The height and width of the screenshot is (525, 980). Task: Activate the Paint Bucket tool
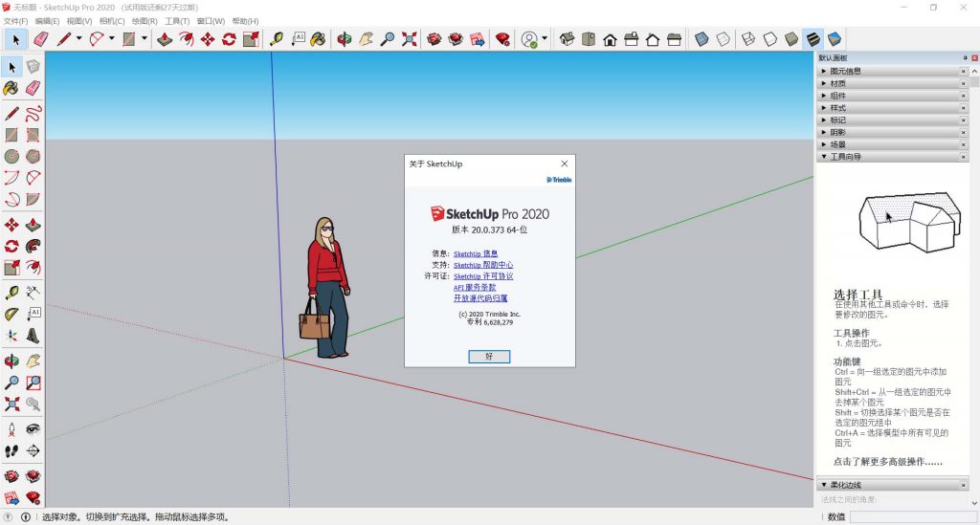318,39
